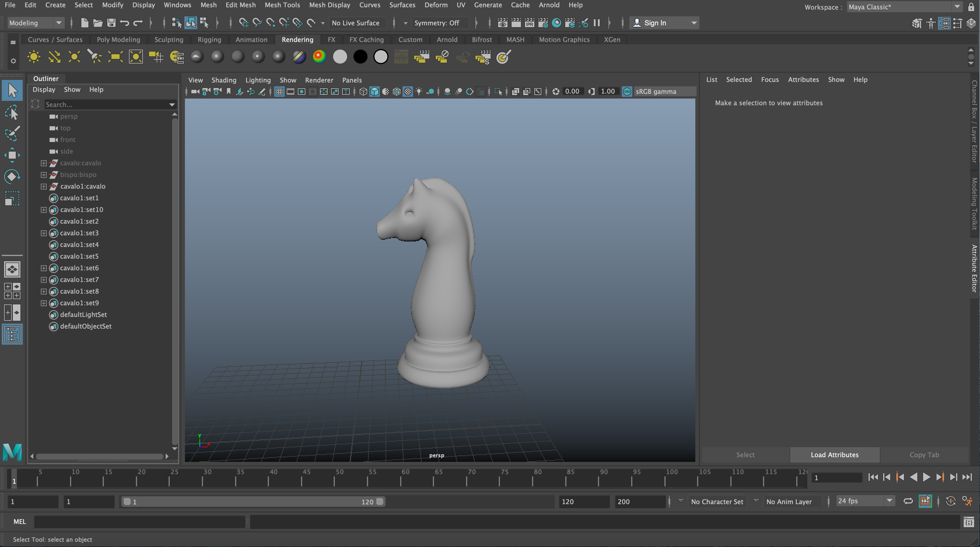The height and width of the screenshot is (547, 980).
Task: Toggle sRGB gamma color management button
Action: coord(627,91)
